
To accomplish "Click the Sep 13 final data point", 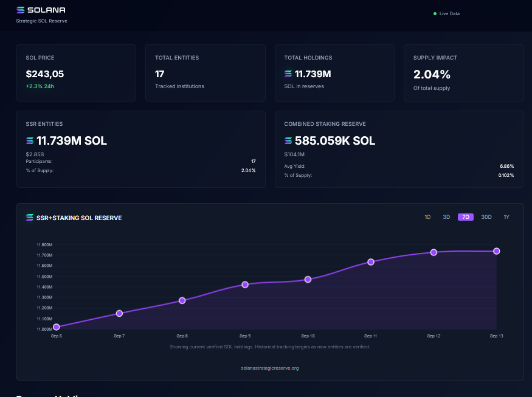I will coord(497,251).
